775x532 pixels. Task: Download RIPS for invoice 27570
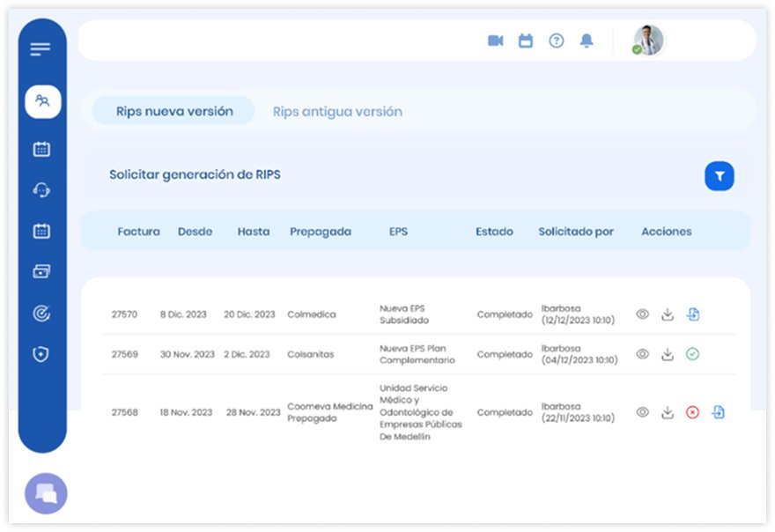click(668, 314)
